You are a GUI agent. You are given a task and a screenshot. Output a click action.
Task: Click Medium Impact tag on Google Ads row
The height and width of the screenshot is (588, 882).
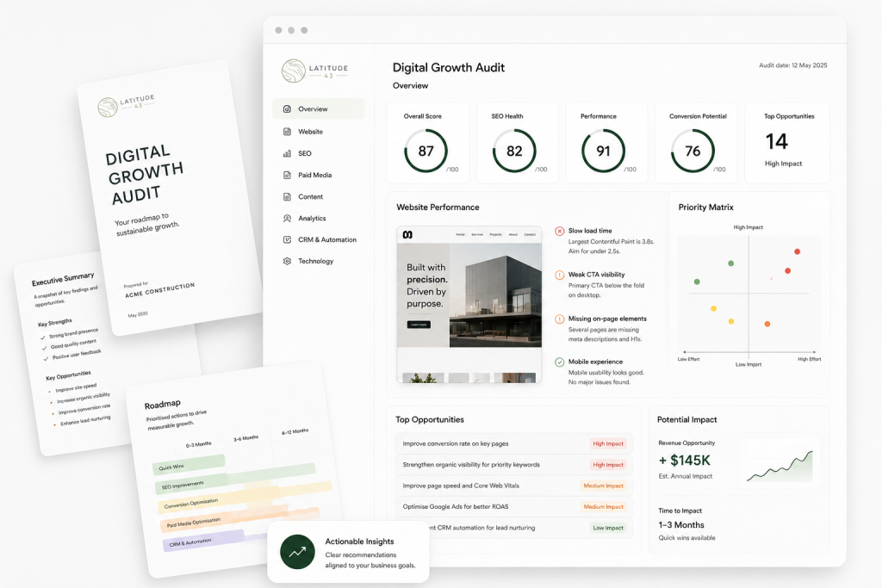click(x=603, y=506)
